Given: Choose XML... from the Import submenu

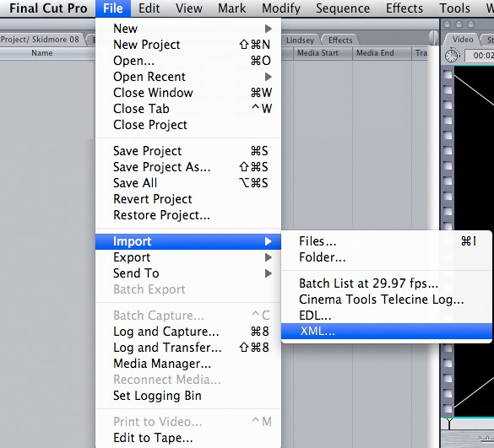Looking at the screenshot, I should 387,331.
